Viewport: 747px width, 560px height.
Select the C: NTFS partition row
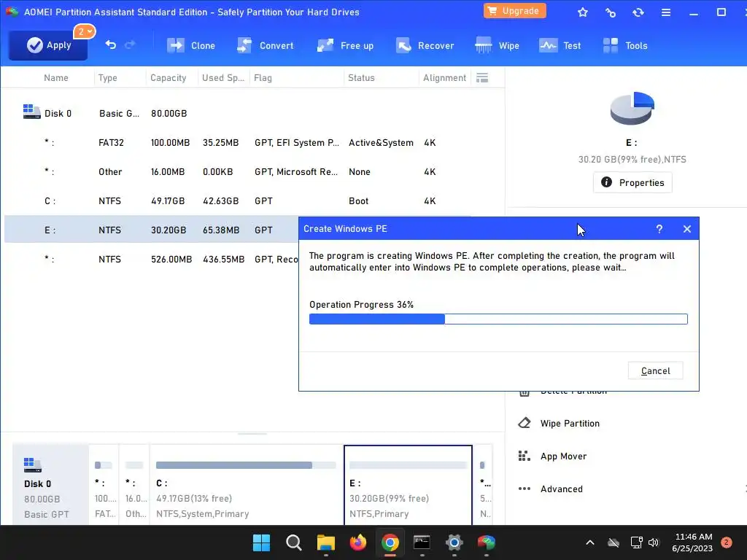pos(239,201)
